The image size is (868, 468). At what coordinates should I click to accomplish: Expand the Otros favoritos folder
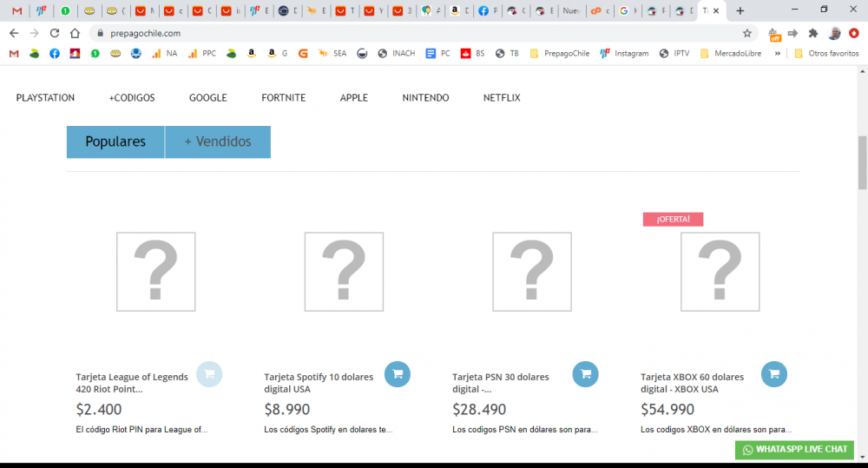pyautogui.click(x=826, y=54)
